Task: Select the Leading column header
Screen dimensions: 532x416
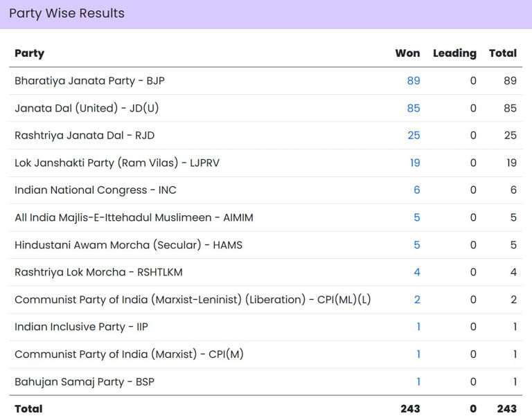Action: pos(454,53)
